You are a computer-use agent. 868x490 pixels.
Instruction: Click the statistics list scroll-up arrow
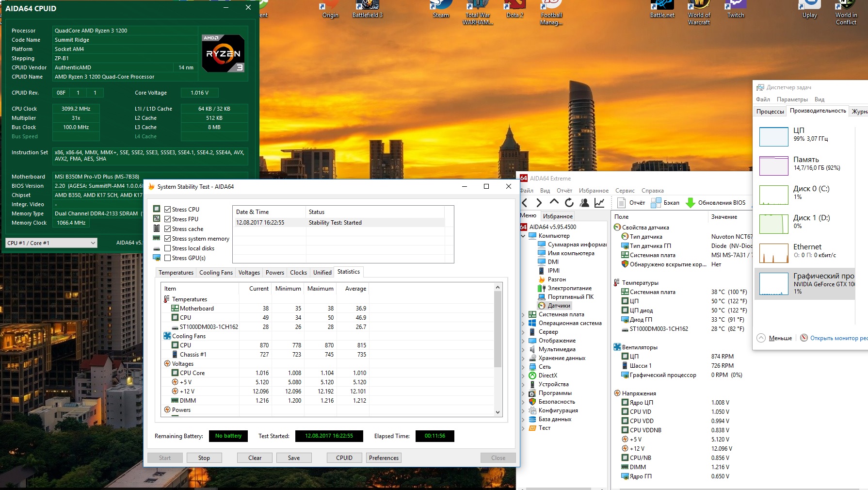[498, 287]
